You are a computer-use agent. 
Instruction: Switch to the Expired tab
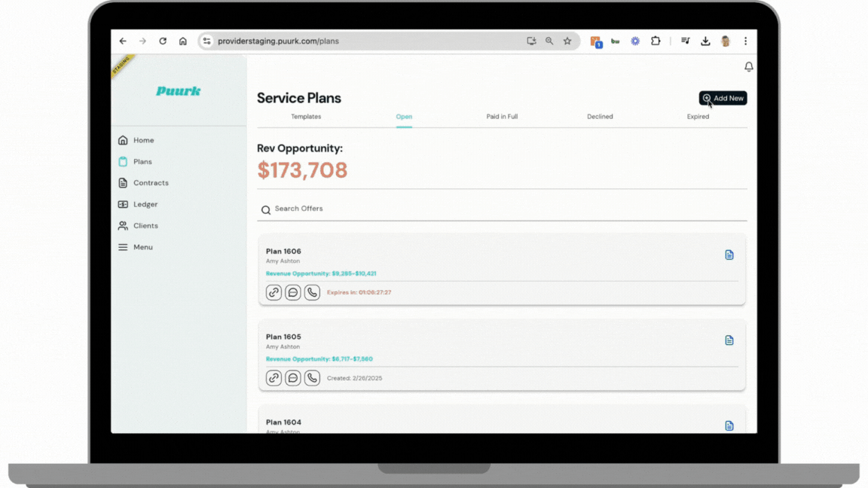pyautogui.click(x=698, y=117)
